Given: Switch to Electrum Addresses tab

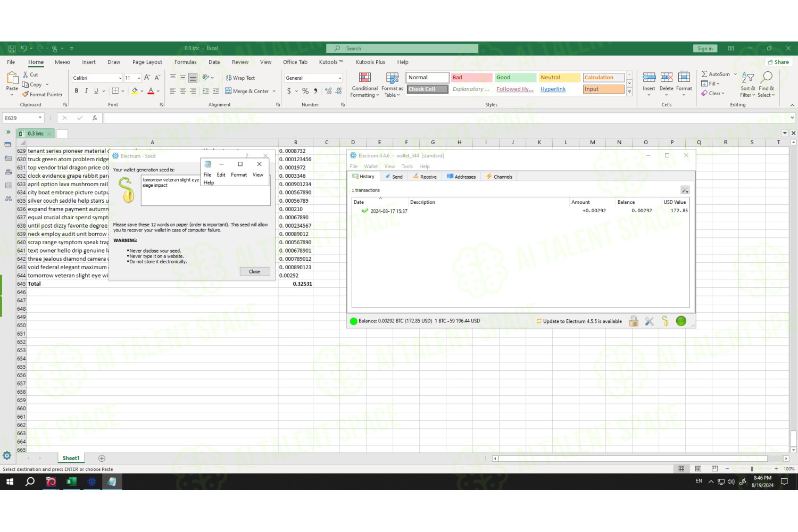Looking at the screenshot, I should coord(461,177).
